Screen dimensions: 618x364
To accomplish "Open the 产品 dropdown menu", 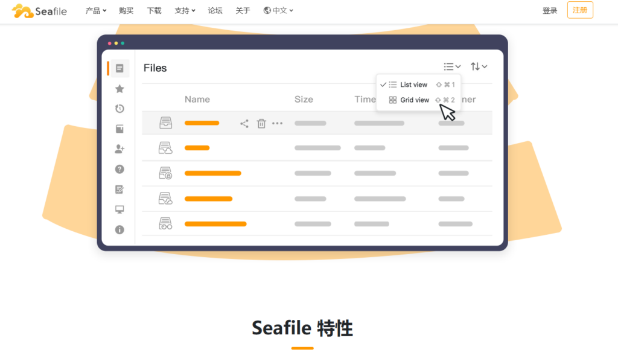I will (x=96, y=11).
